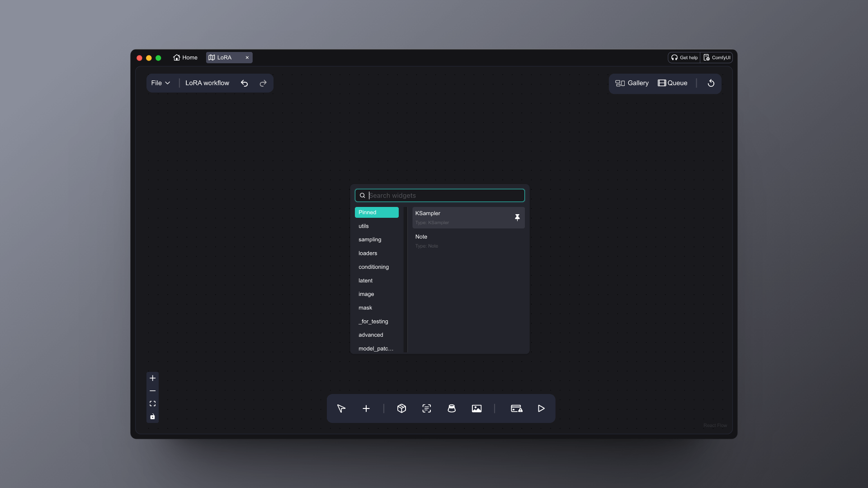Viewport: 868px width, 488px height.
Task: Open the 3D model node icon
Action: pos(402,408)
